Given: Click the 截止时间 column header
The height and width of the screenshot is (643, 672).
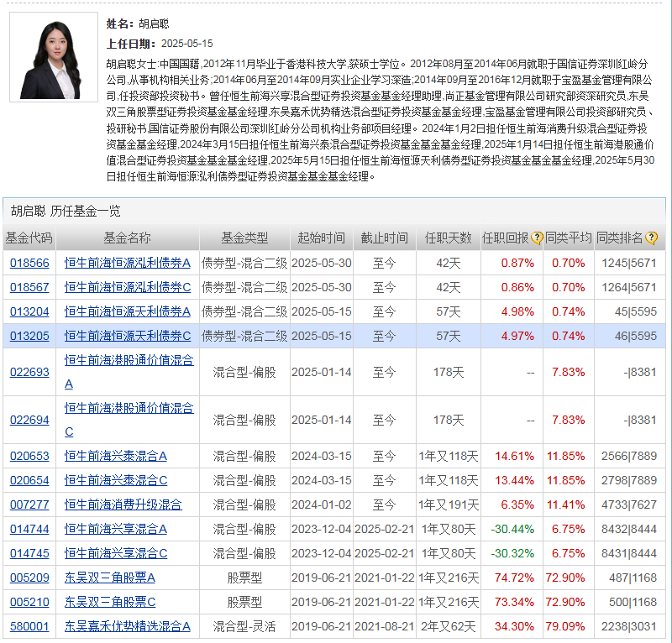Looking at the screenshot, I should pyautogui.click(x=385, y=238).
